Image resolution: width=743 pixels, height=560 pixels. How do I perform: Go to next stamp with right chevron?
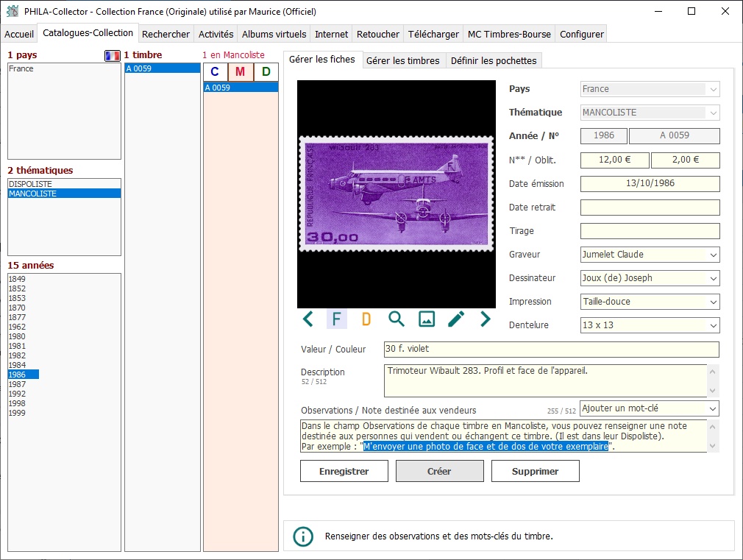486,319
